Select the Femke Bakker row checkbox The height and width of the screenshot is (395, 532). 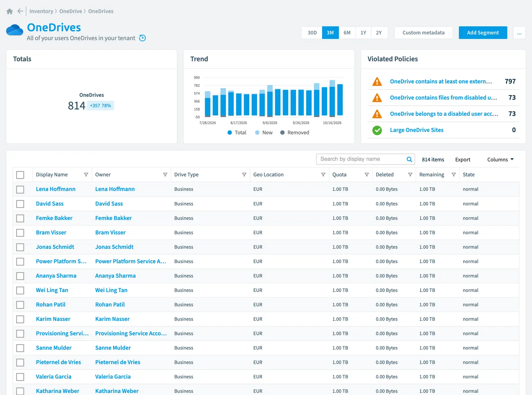coord(20,218)
